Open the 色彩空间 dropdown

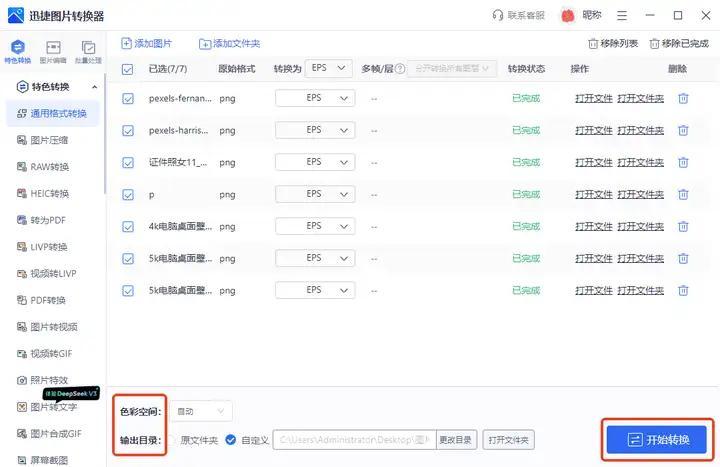pos(202,410)
